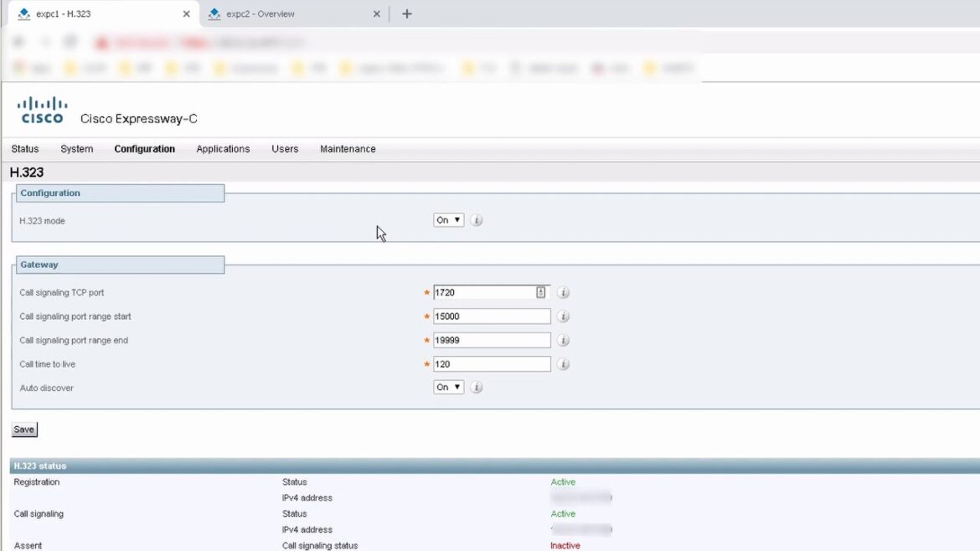
Task: Close the expc1 - H.323 browser tab
Action: pos(186,14)
